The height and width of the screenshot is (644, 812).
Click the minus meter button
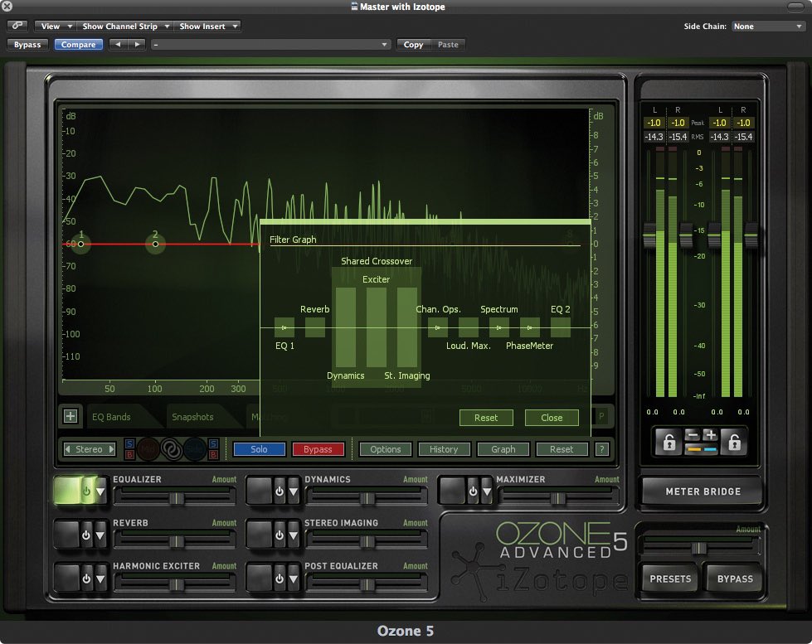(693, 435)
